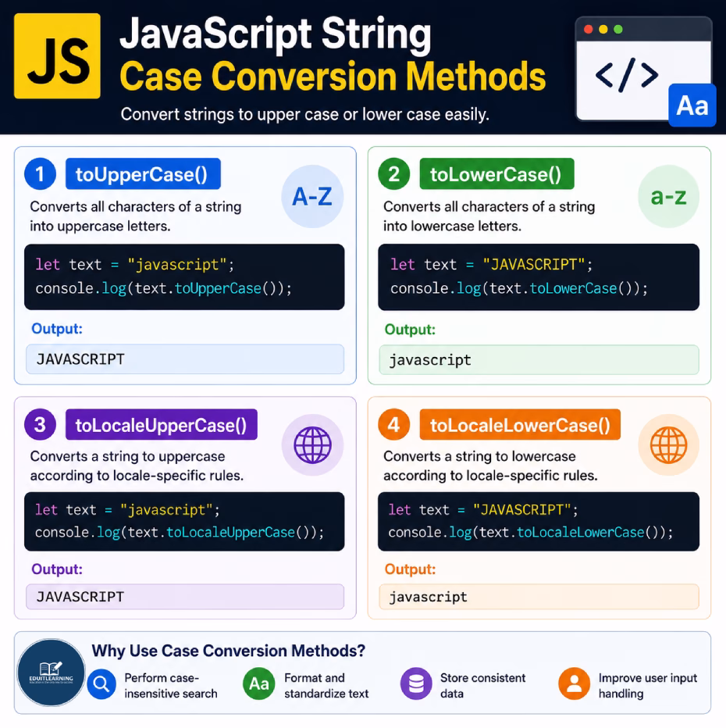The width and height of the screenshot is (726, 728).
Task: Click the purple 'Output:' label
Action: [x=56, y=569]
